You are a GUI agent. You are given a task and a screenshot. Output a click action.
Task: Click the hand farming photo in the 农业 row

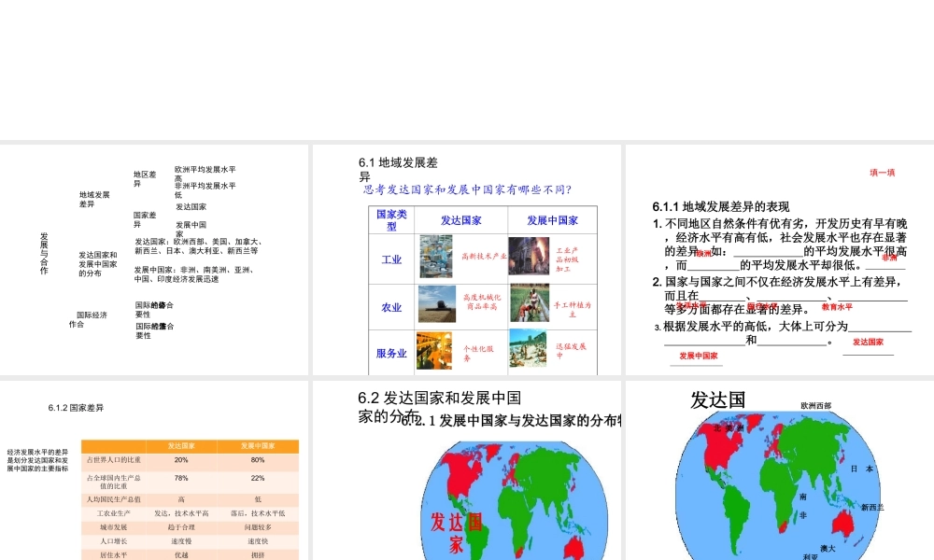point(530,303)
